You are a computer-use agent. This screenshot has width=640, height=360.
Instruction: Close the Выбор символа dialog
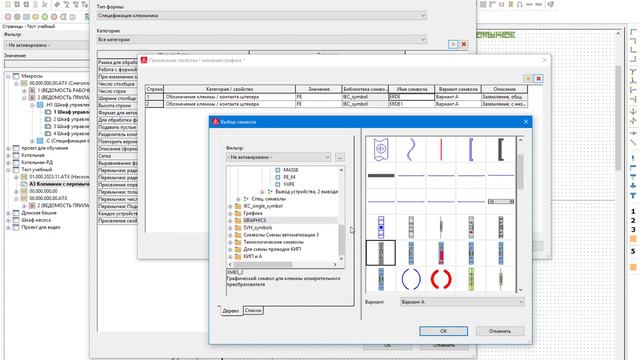[x=526, y=122]
